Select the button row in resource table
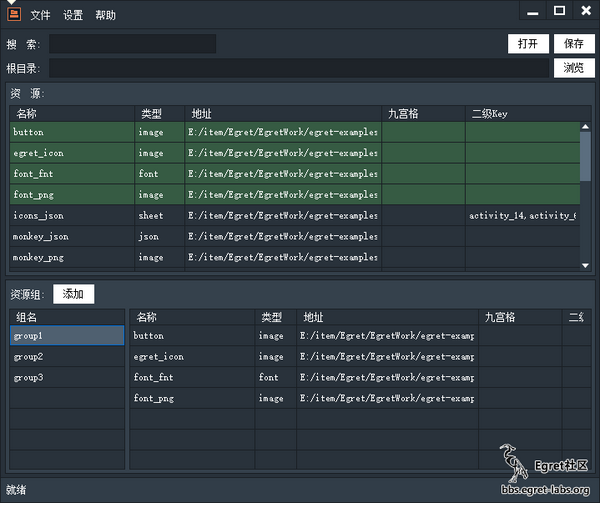The height and width of the screenshot is (505, 600). [x=295, y=132]
